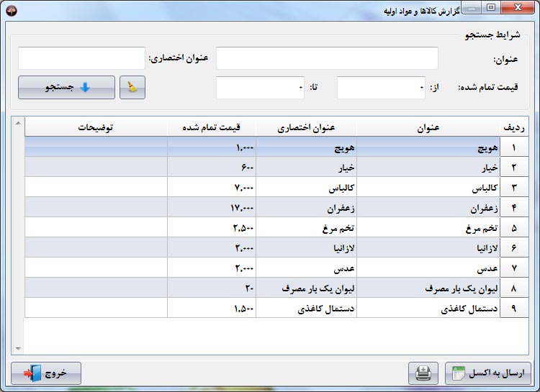
Task: Click the price cell ۷,۰۰۰ of کالباس
Action: pos(212,187)
